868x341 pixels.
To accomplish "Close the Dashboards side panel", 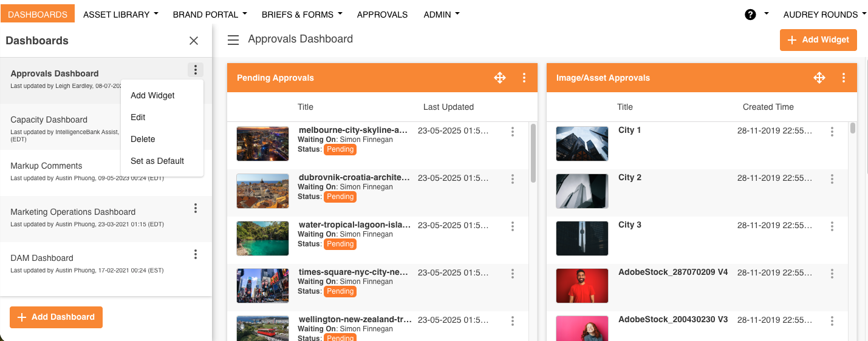I will click(194, 41).
